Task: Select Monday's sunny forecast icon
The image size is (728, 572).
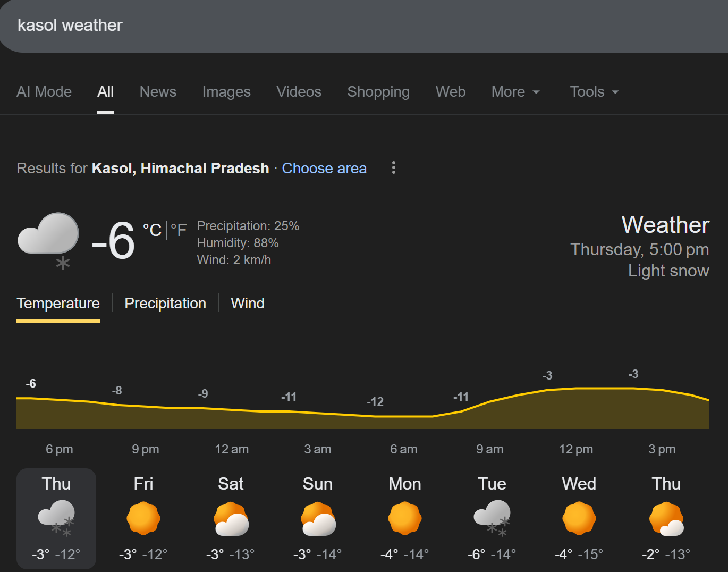Action: click(x=405, y=518)
